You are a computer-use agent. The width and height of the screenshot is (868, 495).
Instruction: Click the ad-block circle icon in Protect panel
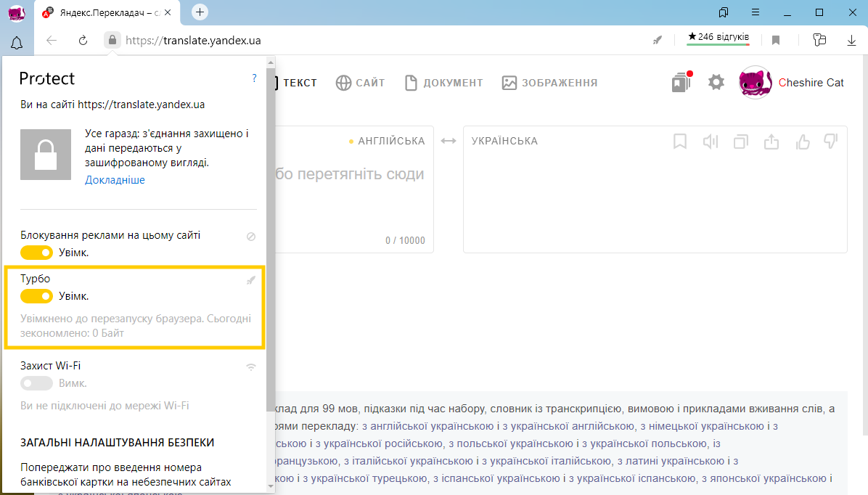click(251, 237)
